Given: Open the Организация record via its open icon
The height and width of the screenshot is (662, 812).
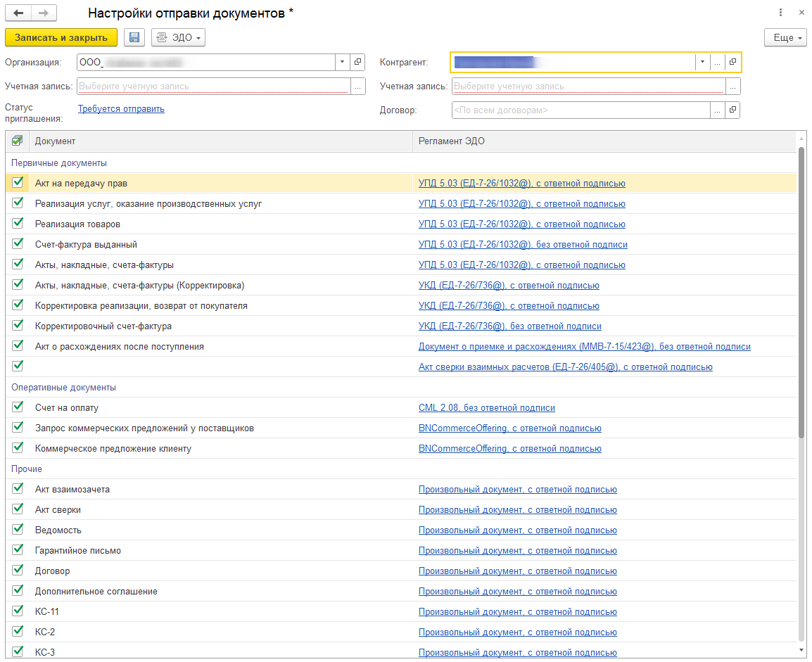Looking at the screenshot, I should tap(357, 62).
